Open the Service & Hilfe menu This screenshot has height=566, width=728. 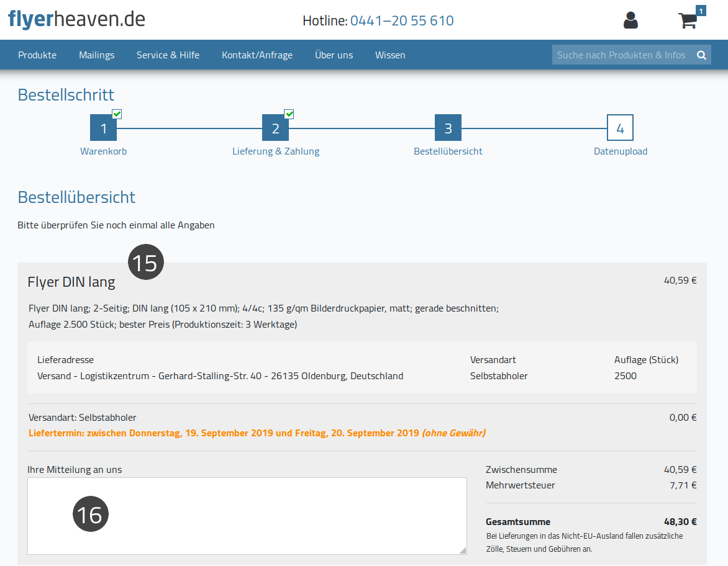pyautogui.click(x=168, y=55)
